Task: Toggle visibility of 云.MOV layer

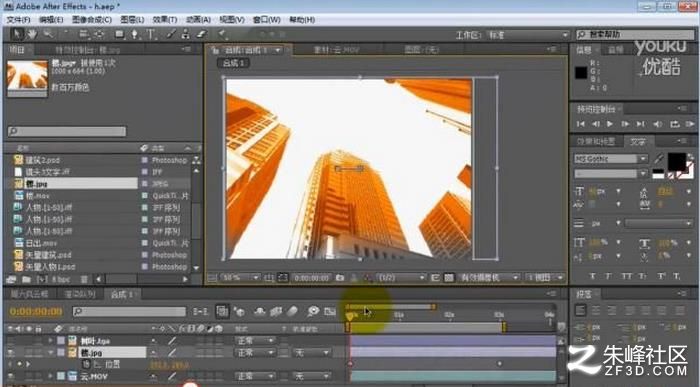Action: coord(10,376)
